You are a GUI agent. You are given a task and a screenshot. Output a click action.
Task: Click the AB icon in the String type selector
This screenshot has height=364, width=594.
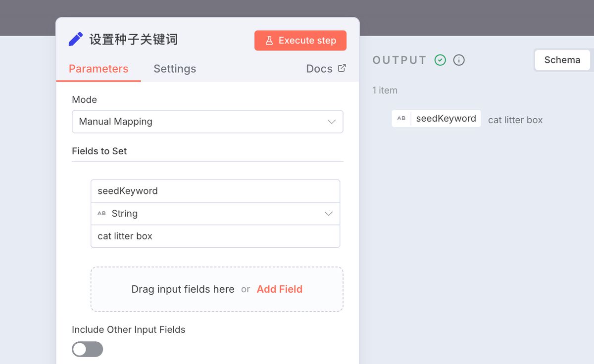[x=101, y=214]
